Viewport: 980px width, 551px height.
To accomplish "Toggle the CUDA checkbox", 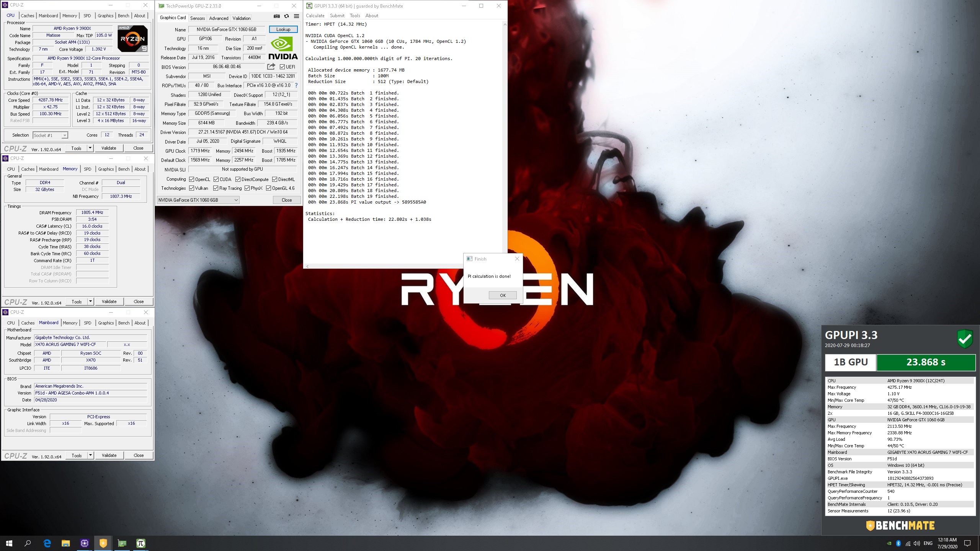I will 216,179.
